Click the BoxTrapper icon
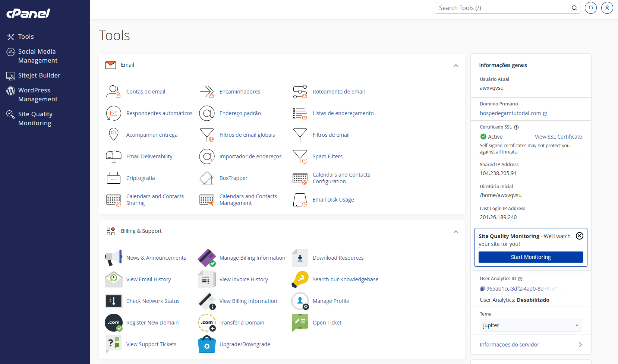 tap(206, 178)
